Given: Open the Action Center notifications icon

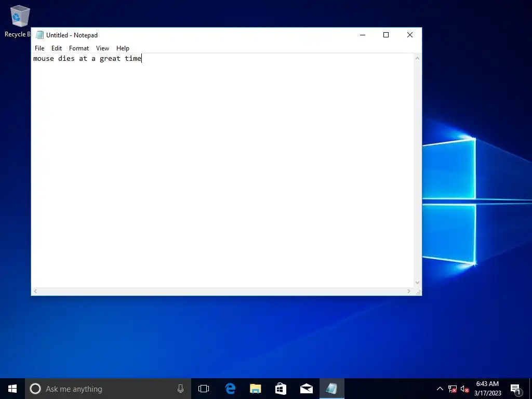Looking at the screenshot, I should pos(516,389).
